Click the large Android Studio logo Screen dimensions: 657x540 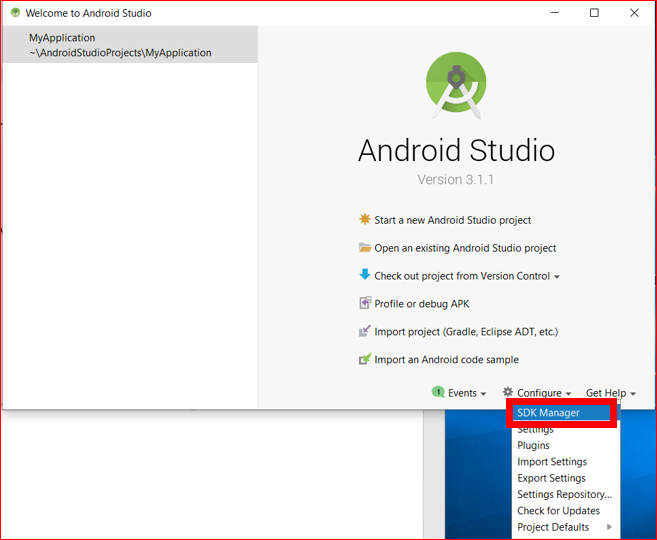coord(456,84)
